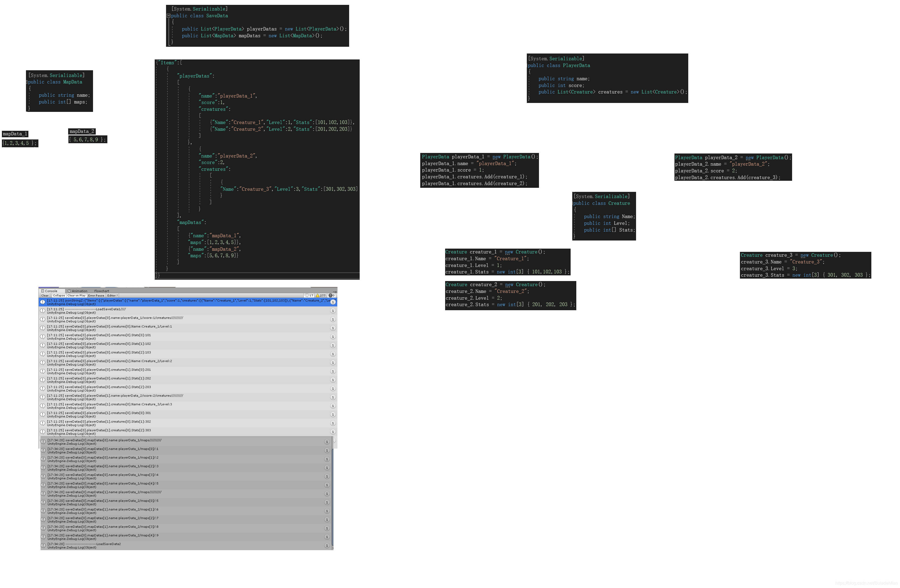Toggle Error Pause in the console toolbar
The width and height of the screenshot is (900, 588).
96,296
